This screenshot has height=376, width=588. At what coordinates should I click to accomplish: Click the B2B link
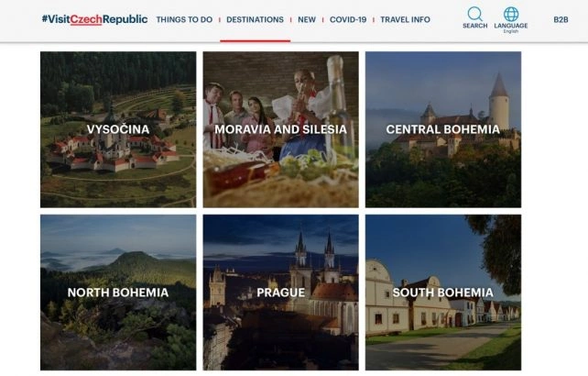pyautogui.click(x=561, y=19)
